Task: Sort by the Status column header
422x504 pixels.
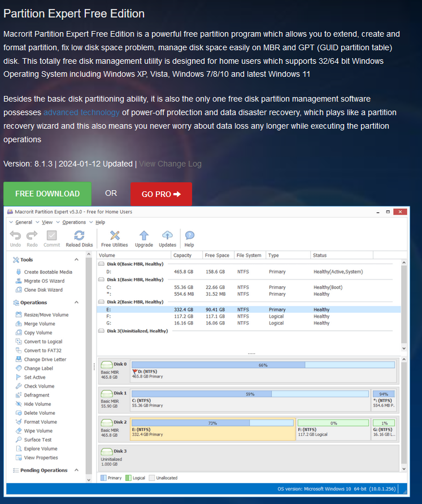Action: coord(342,255)
